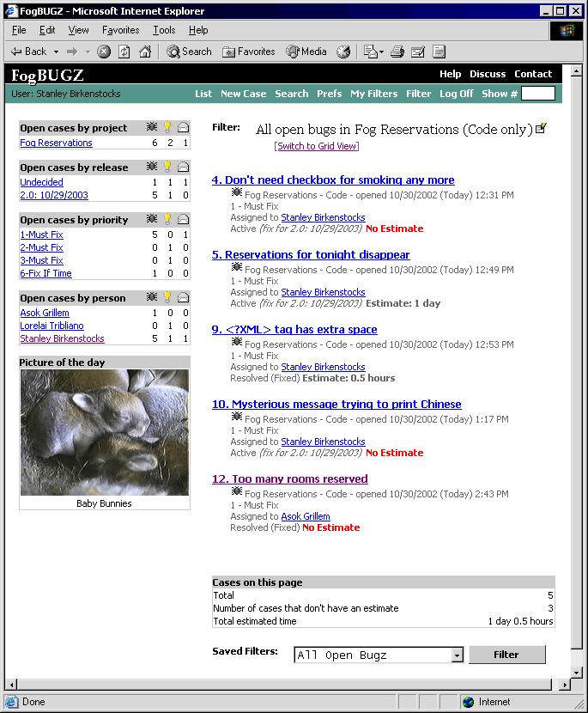
Task: Click the Filter button next to Saved Filters
Action: [x=506, y=655]
